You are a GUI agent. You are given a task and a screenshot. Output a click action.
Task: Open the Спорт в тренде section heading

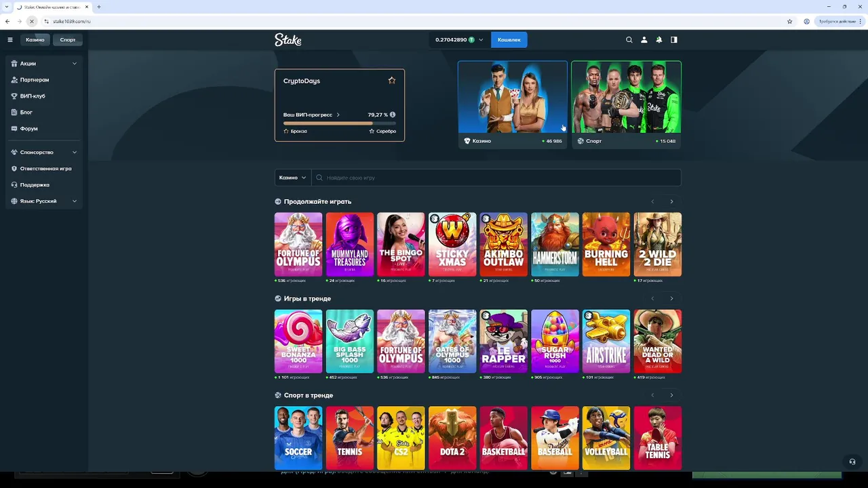tap(309, 395)
